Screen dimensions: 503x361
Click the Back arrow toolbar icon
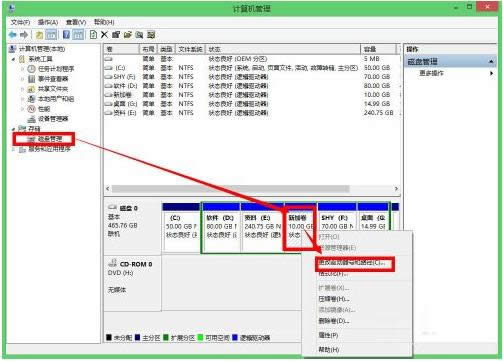(12, 34)
